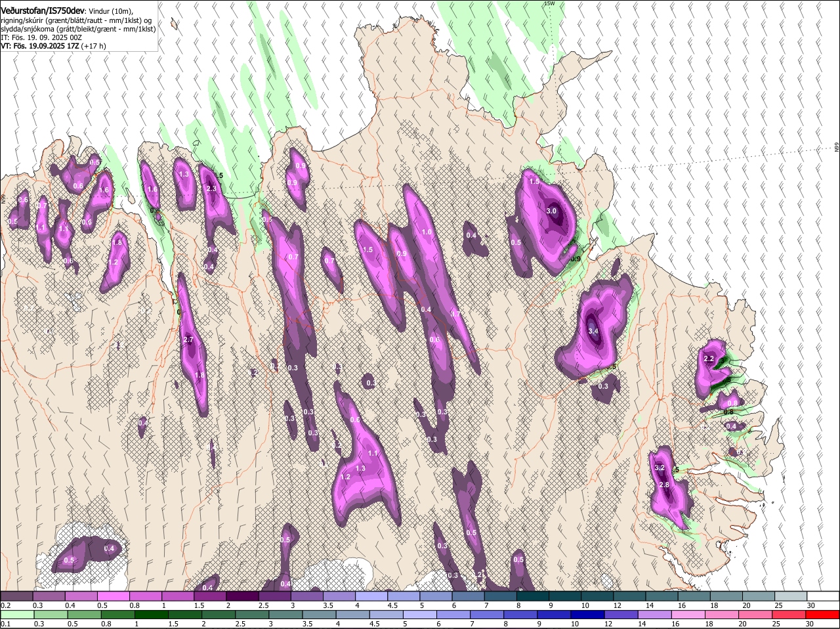Image resolution: width=840 pixels, height=629 pixels.
Task: Select palest green swatch between 0.1 and 0.3
Action: 17,615
